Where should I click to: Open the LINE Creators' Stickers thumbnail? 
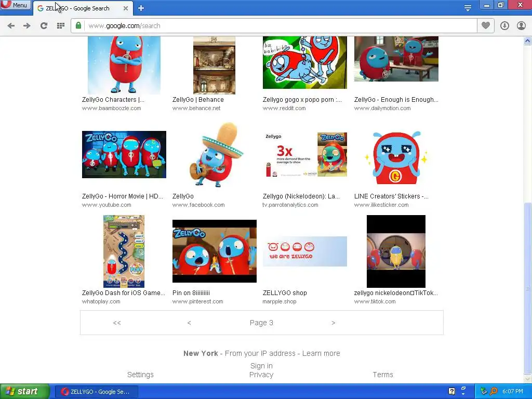point(396,158)
